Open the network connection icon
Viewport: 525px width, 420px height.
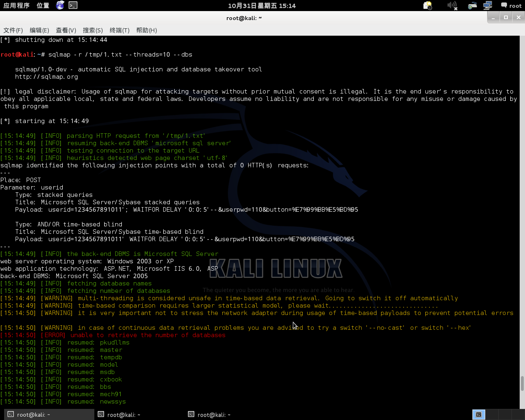coord(488,5)
